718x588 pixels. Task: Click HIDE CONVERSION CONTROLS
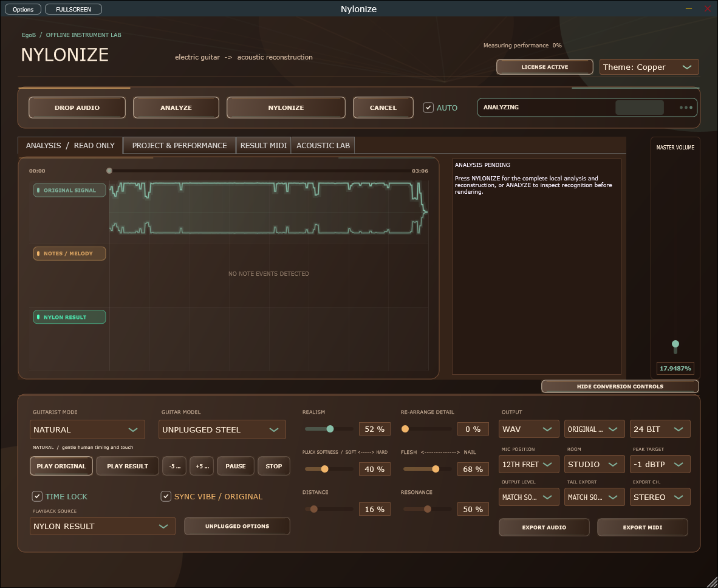(620, 386)
